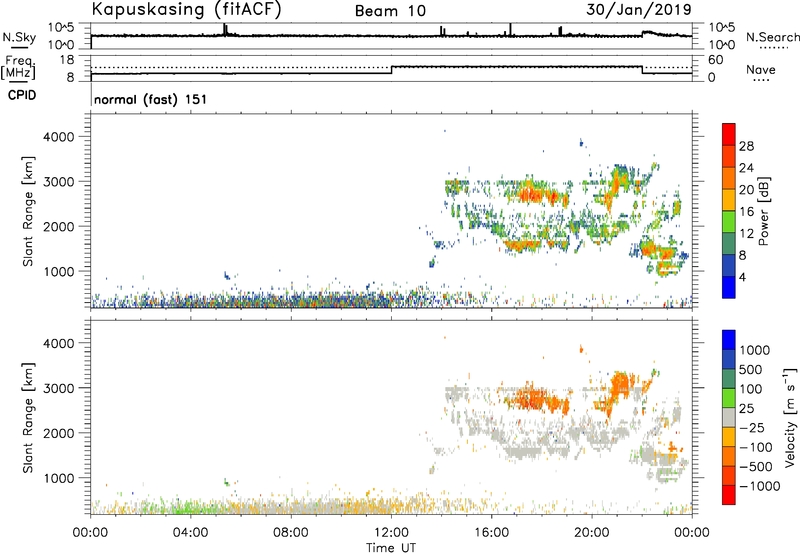Image resolution: width=800 pixels, height=554 pixels.
Task: Pick the gray segment of the Velocity colorbar
Action: click(729, 418)
